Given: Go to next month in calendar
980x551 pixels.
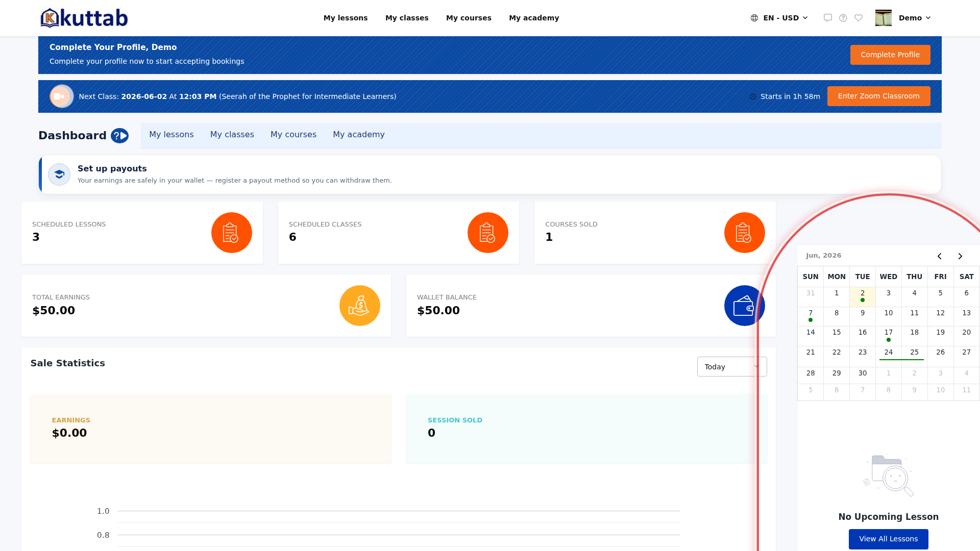Looking at the screenshot, I should tap(960, 256).
